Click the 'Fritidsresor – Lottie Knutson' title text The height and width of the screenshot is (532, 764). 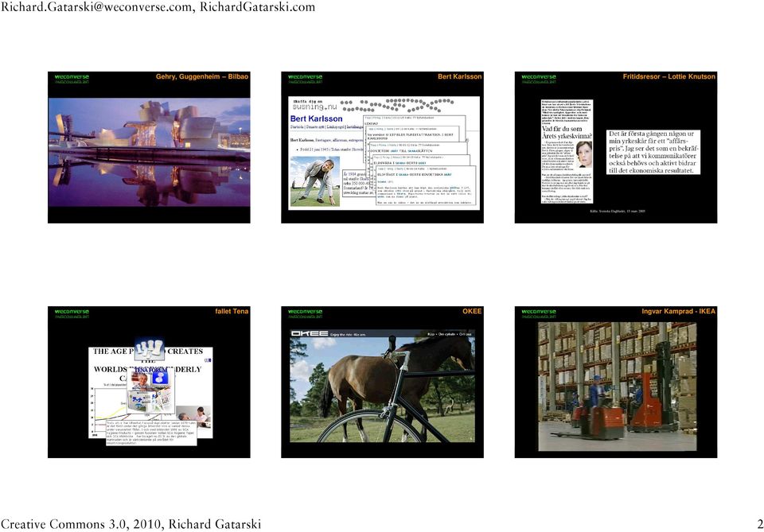(x=669, y=76)
